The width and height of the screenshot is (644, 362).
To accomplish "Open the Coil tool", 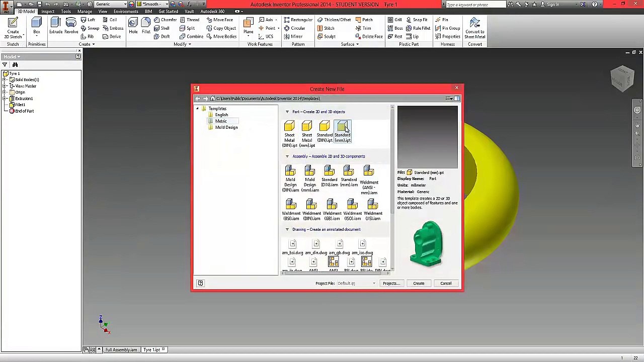I will point(110,20).
